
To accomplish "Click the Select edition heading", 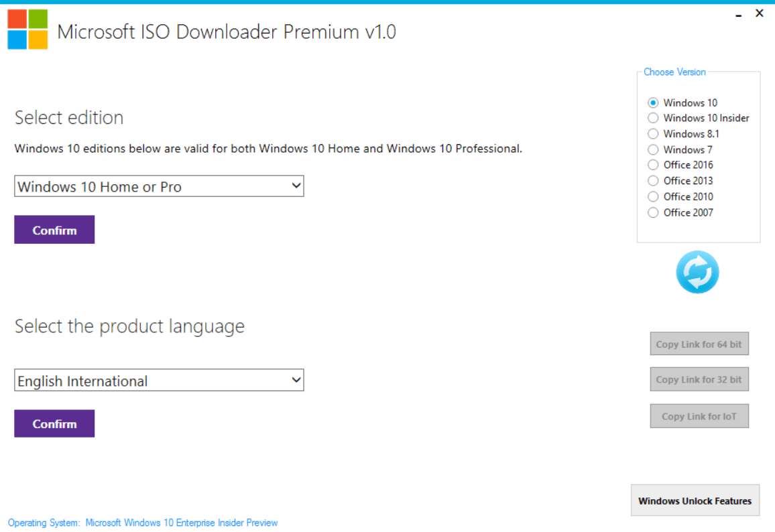I will click(69, 117).
